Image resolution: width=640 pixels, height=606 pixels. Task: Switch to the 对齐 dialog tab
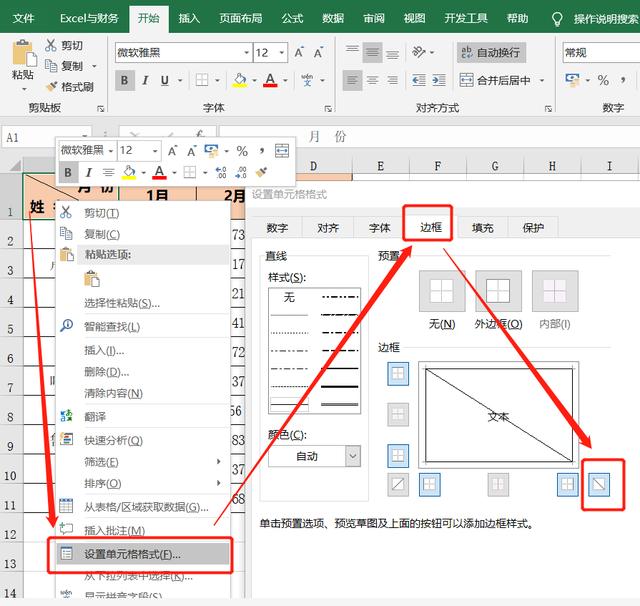click(x=328, y=227)
